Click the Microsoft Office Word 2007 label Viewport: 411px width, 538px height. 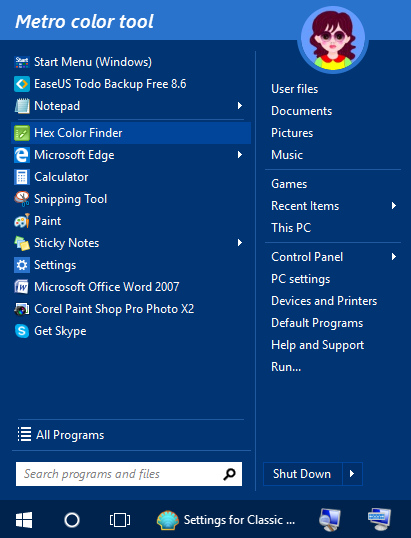[107, 287]
